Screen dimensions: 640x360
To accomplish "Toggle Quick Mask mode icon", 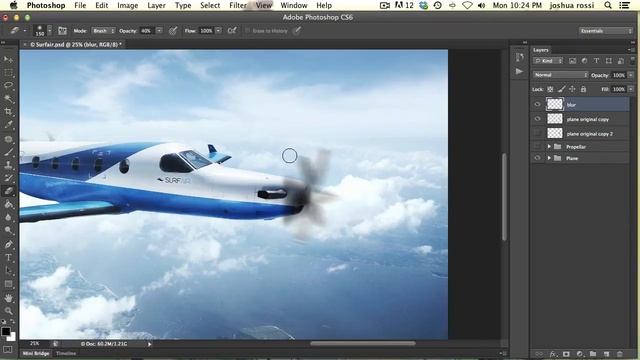I will (x=7, y=350).
